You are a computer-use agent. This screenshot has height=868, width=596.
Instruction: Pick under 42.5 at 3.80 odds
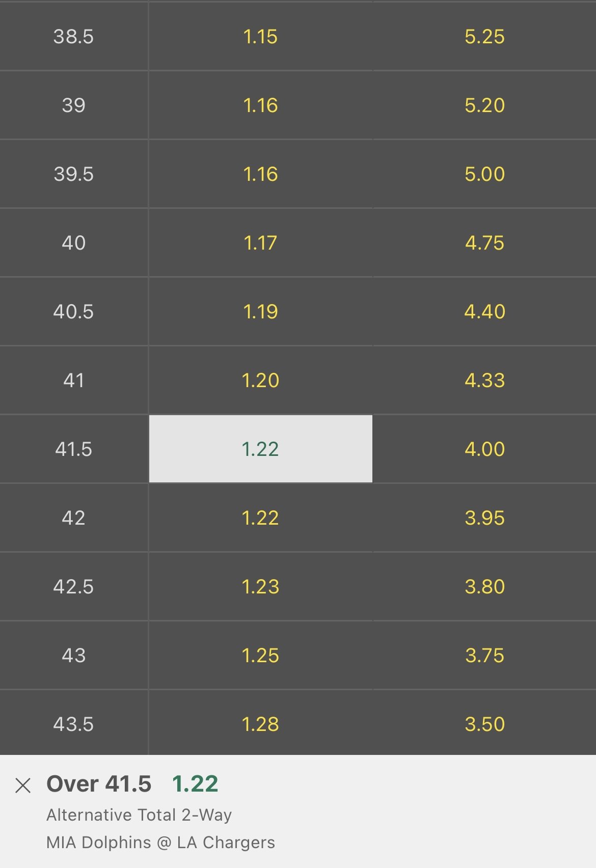484,587
